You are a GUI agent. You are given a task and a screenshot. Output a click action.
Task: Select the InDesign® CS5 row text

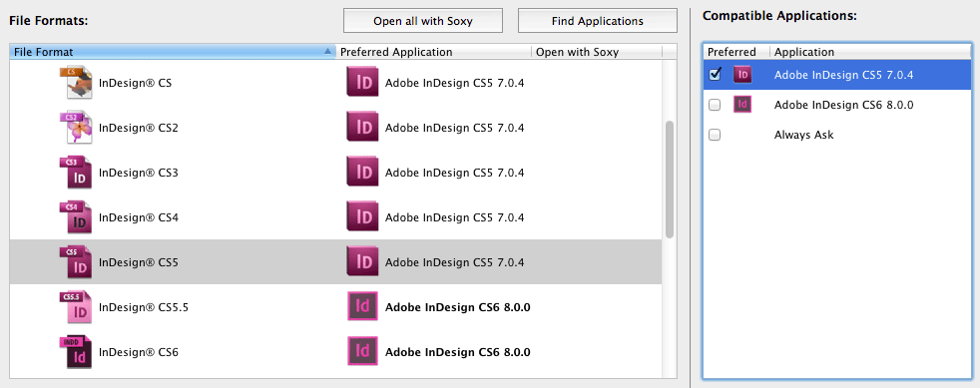point(139,263)
